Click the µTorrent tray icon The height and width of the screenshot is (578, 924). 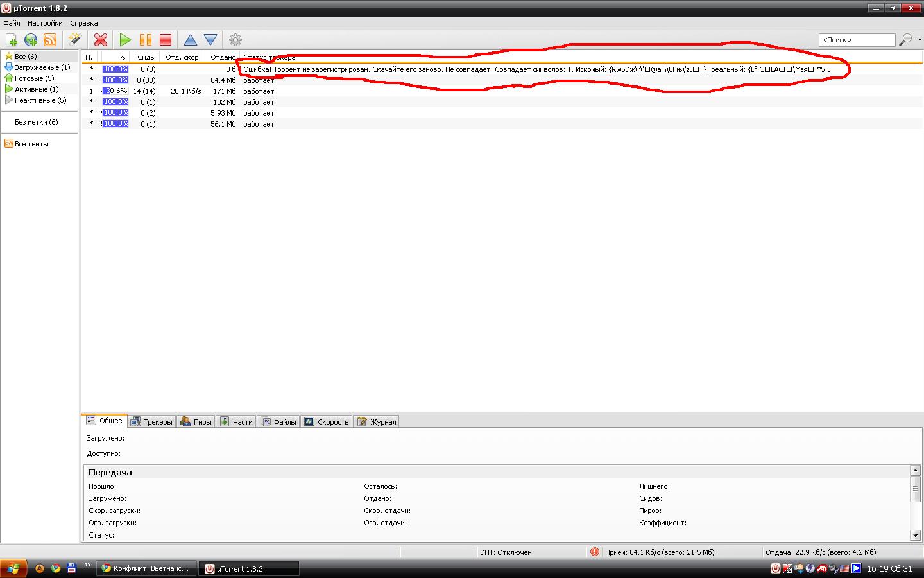[776, 568]
